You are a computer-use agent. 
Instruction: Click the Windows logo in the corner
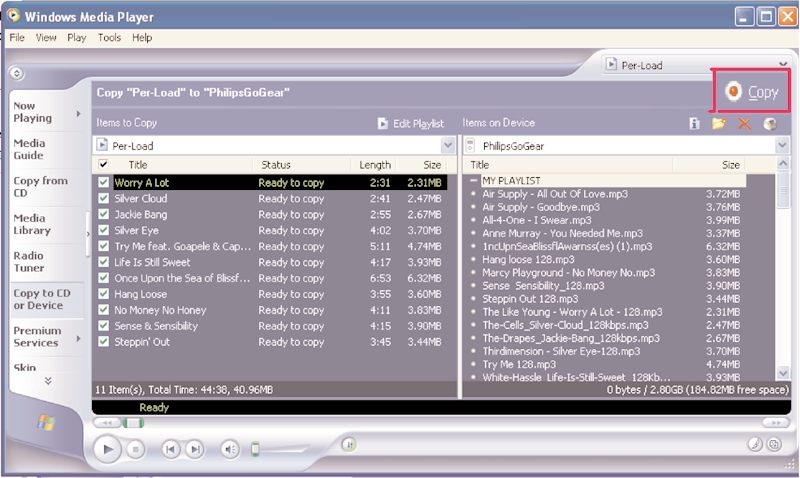click(46, 422)
